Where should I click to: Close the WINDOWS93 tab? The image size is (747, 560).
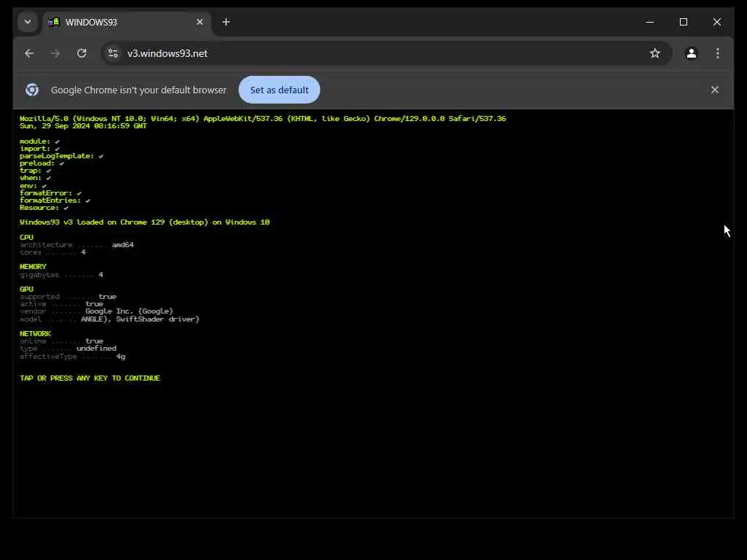tap(200, 22)
